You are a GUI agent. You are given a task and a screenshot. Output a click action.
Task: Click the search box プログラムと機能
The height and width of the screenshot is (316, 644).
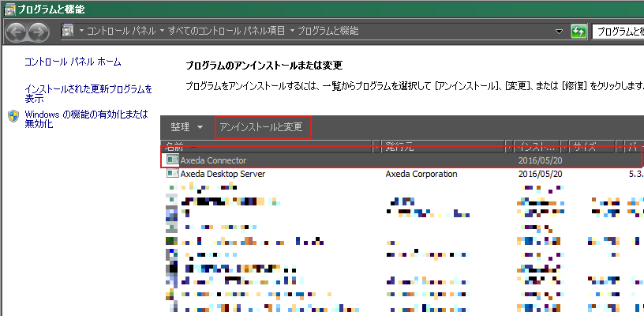pyautogui.click(x=618, y=32)
